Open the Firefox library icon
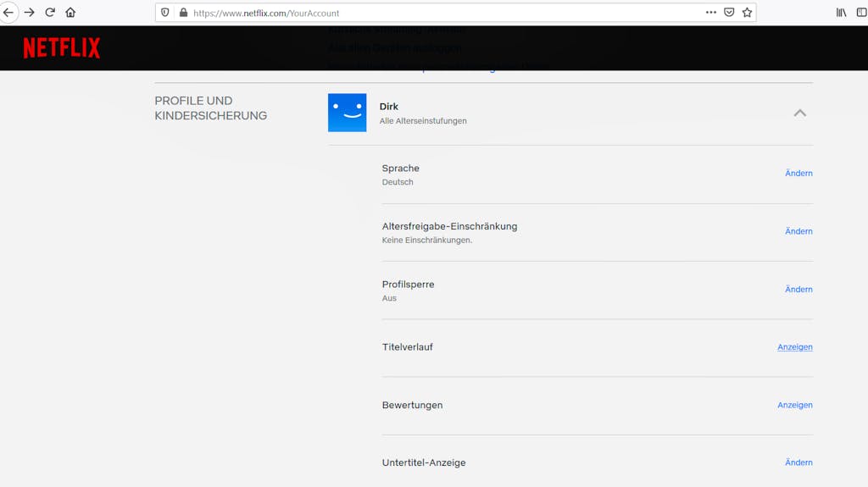This screenshot has width=868, height=487. click(842, 13)
